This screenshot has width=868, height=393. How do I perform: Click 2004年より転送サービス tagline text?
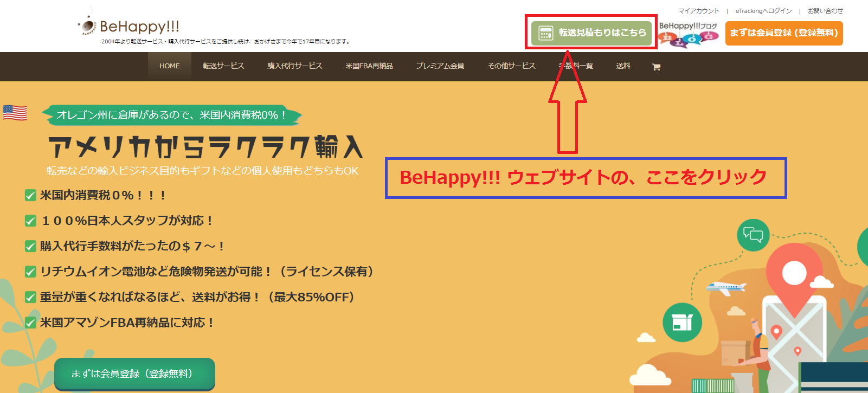(x=226, y=41)
